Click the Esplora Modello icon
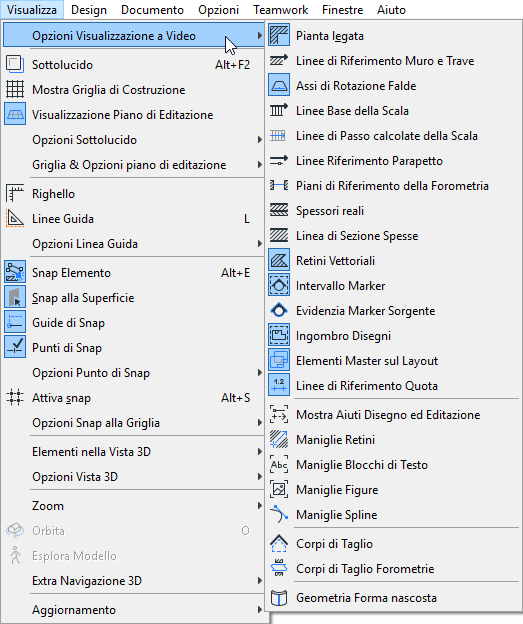 coord(16,556)
